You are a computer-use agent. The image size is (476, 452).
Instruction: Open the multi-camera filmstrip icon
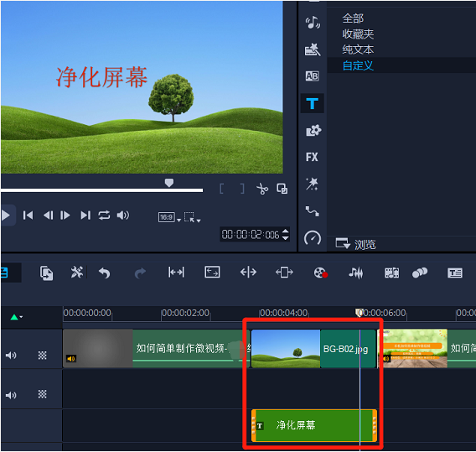pyautogui.click(x=392, y=273)
